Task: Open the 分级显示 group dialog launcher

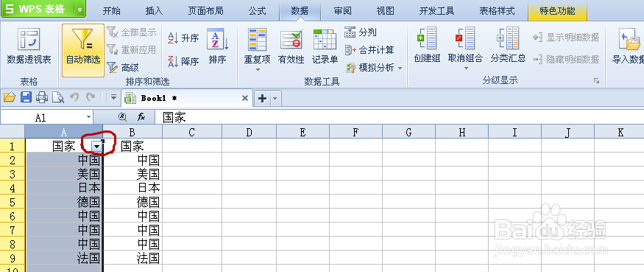Action: 596,81
